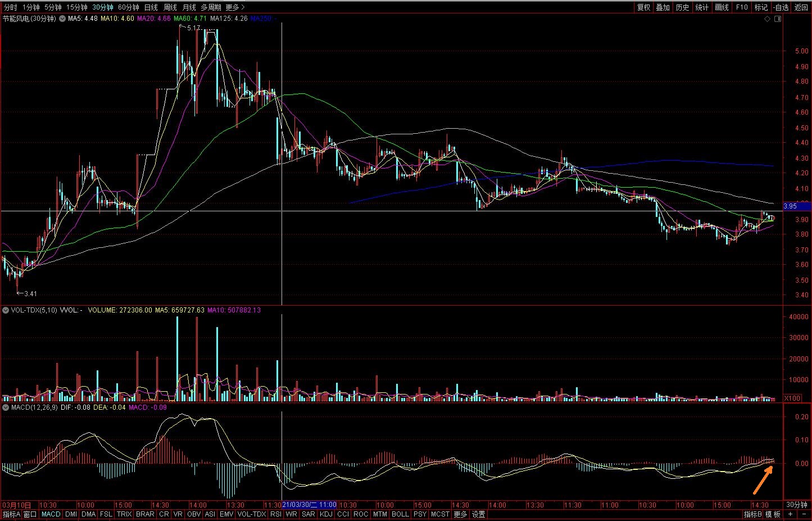This screenshot has height=521, width=812.
Task: Open the 模板 template button
Action: click(x=773, y=514)
